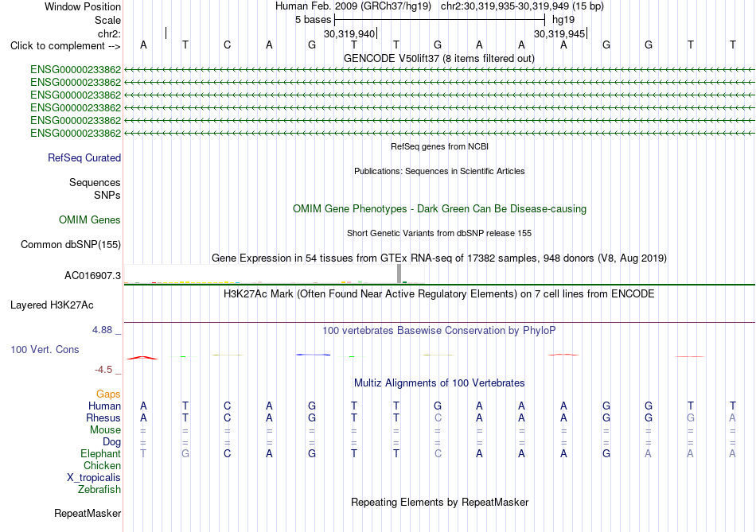
Task: Select the 'Elephant' species label
Action: click(x=100, y=454)
